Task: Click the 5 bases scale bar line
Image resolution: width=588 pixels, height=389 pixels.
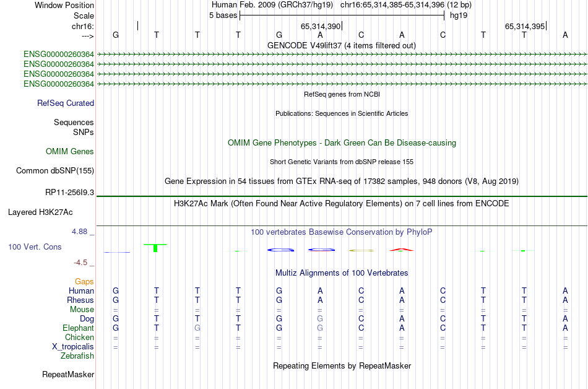Action: pos(342,15)
